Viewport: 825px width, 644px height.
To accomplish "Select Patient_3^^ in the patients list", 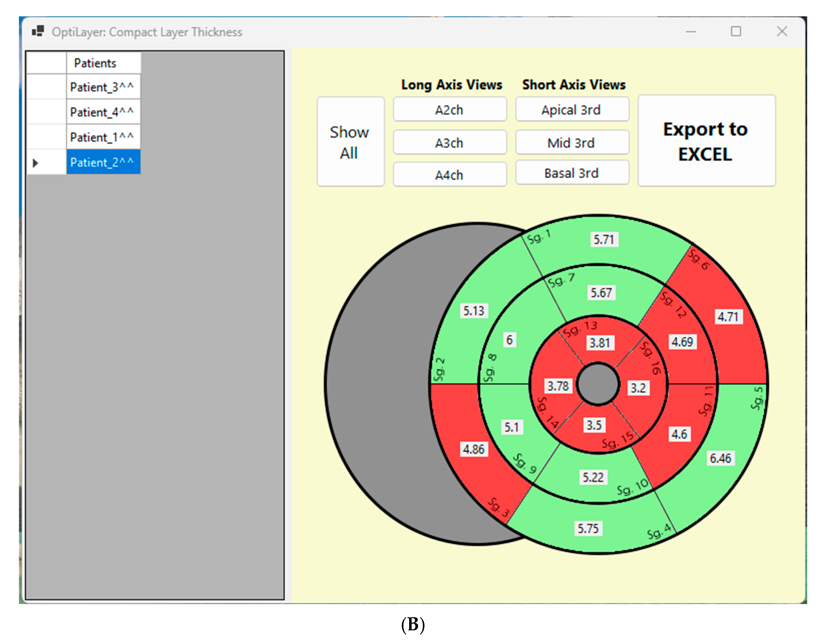I will pos(102,87).
